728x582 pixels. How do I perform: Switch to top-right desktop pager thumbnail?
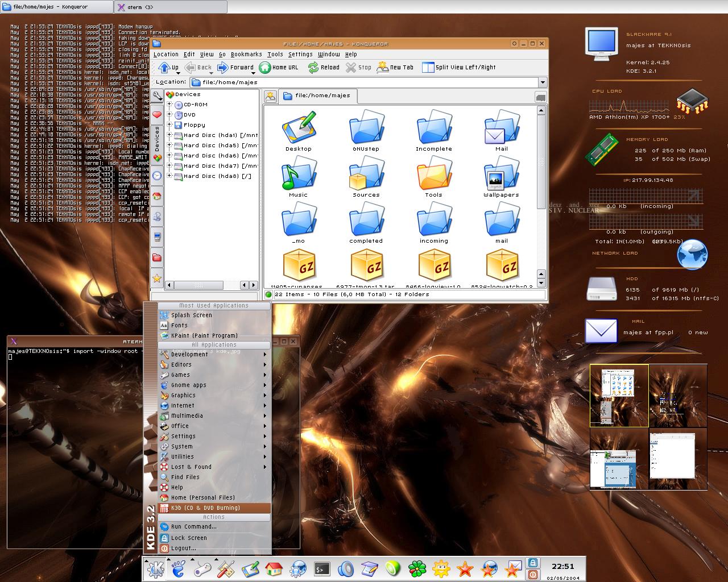coord(678,396)
